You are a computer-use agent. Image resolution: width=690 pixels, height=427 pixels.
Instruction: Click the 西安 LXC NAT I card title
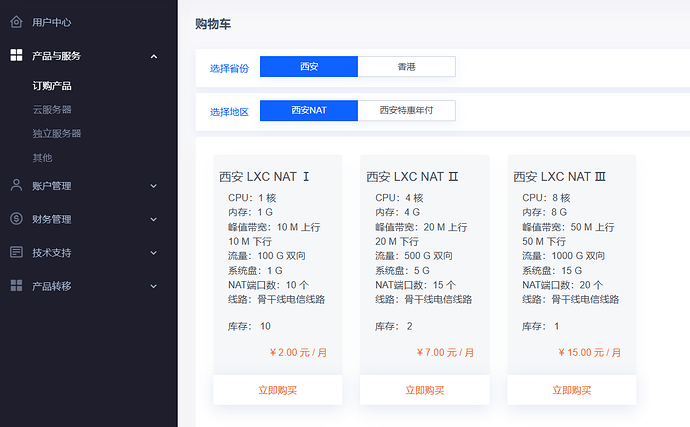(x=264, y=177)
